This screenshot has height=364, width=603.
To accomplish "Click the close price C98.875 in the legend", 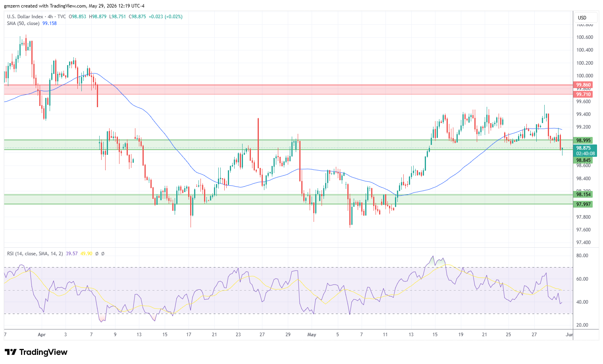I will point(137,17).
